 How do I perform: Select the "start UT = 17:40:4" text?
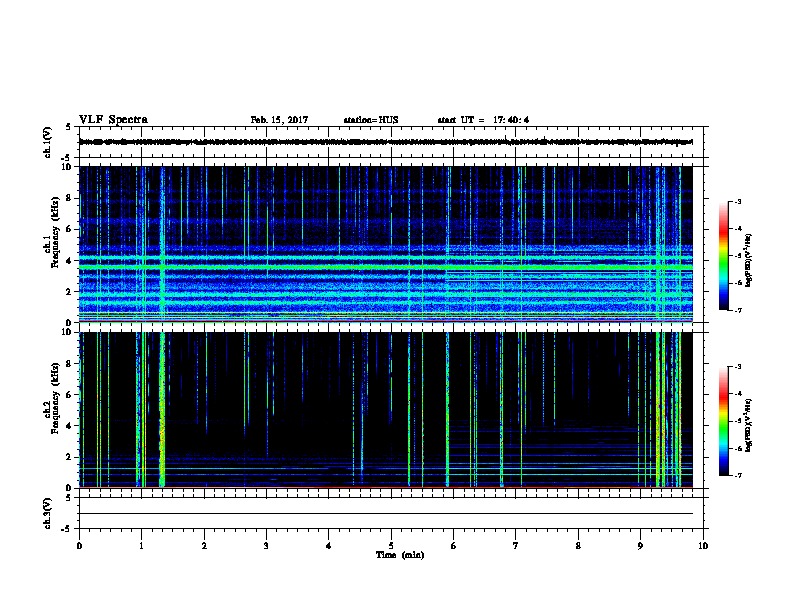tap(483, 120)
